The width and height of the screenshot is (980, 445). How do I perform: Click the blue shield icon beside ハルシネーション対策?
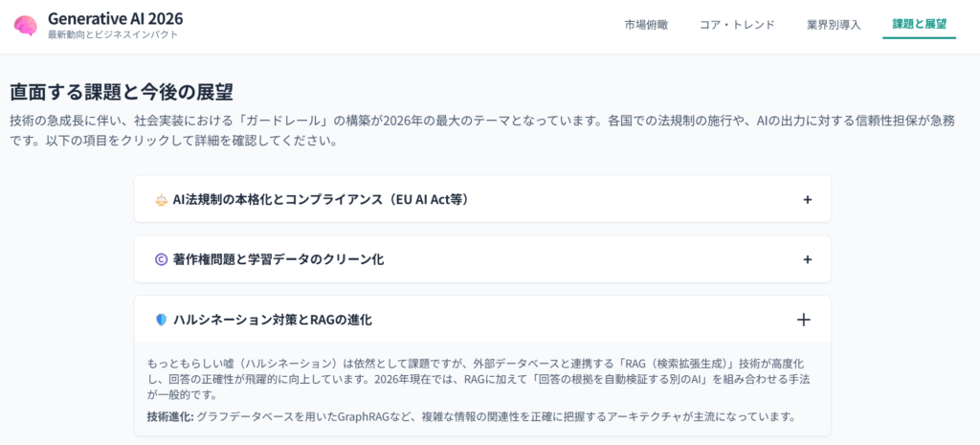click(x=161, y=320)
